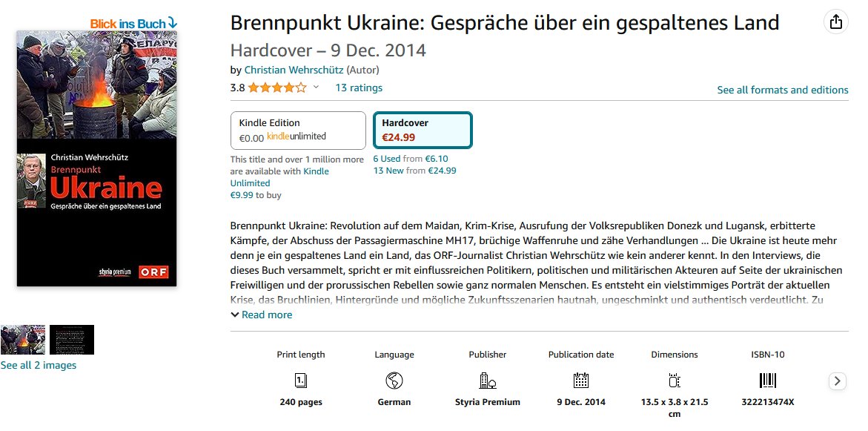Click the Print length pages icon
The image size is (868, 431).
(301, 380)
